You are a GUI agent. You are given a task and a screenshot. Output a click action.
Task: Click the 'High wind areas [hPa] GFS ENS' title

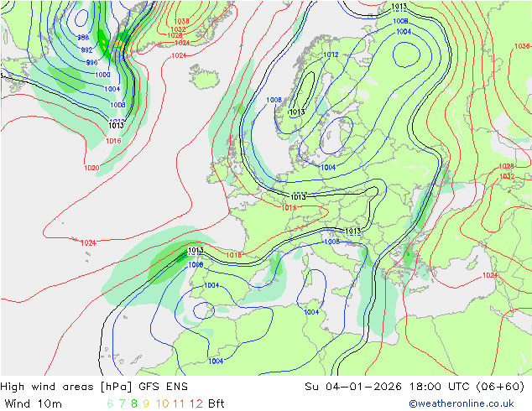coord(94,387)
